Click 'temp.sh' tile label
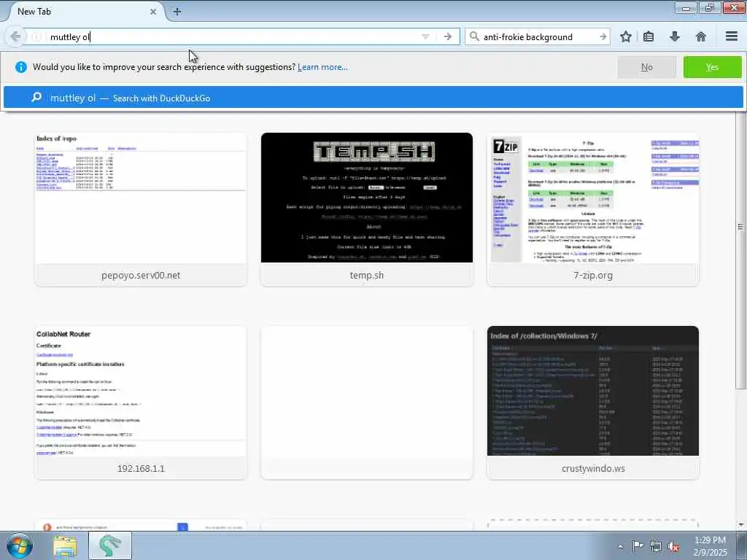 (367, 275)
